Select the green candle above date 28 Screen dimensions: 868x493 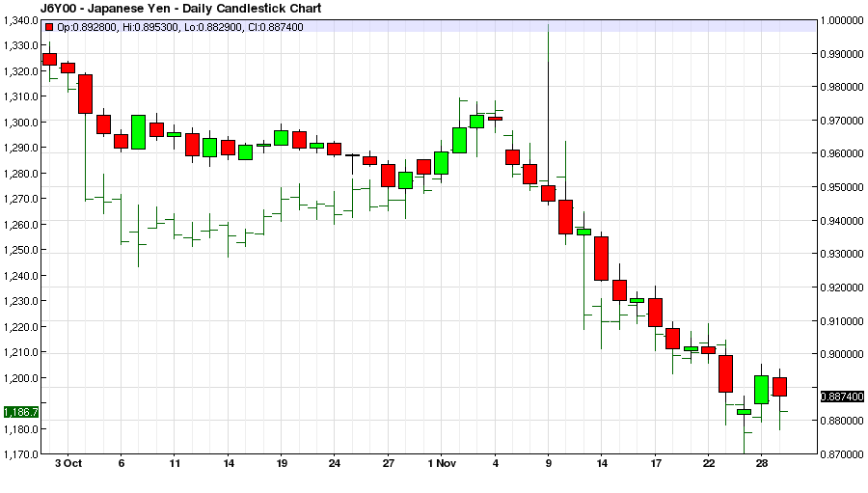point(761,389)
